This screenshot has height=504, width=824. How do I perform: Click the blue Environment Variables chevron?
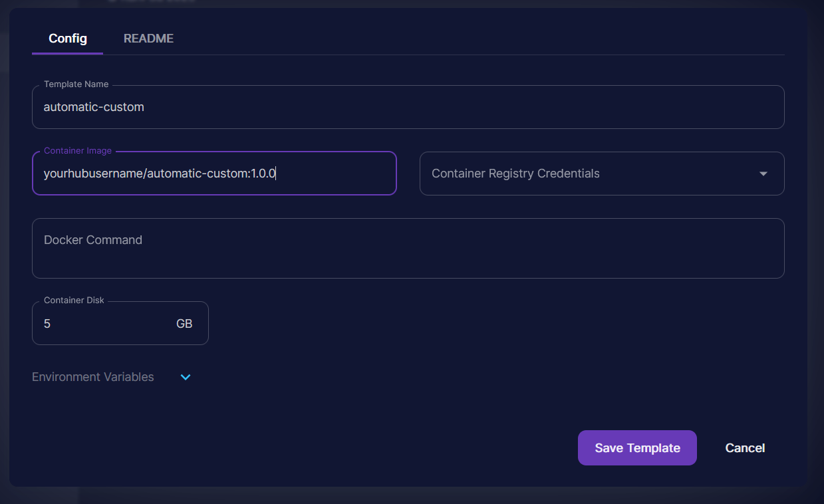pyautogui.click(x=186, y=377)
